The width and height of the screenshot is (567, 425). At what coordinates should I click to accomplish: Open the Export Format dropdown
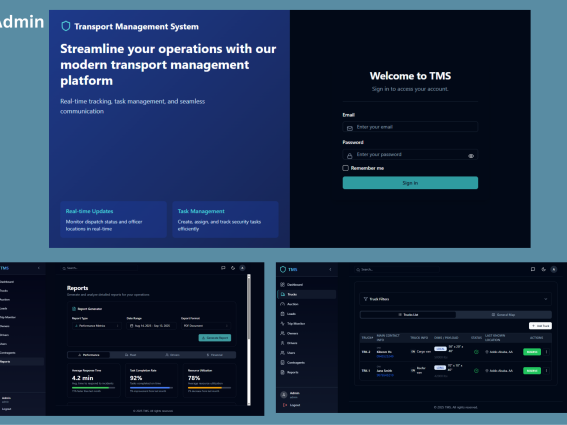point(206,326)
